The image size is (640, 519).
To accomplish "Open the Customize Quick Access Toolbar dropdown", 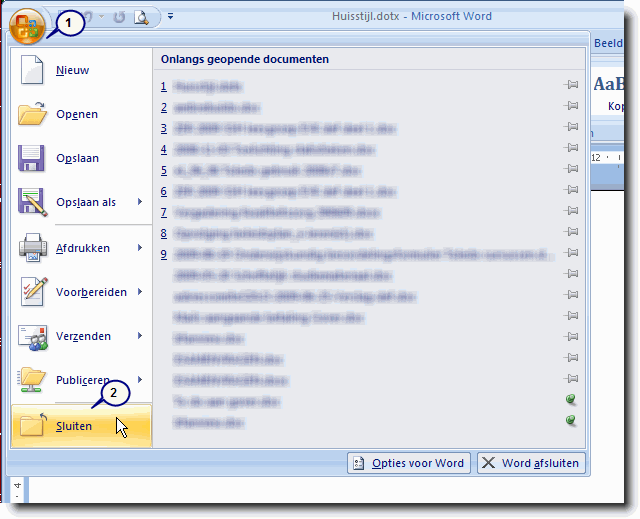I will [x=170, y=17].
